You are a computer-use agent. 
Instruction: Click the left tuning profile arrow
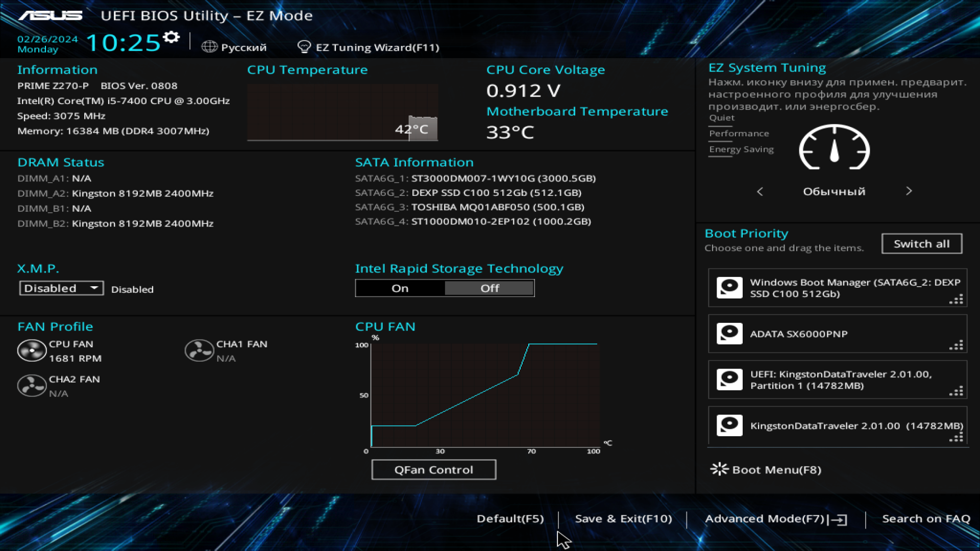(760, 191)
